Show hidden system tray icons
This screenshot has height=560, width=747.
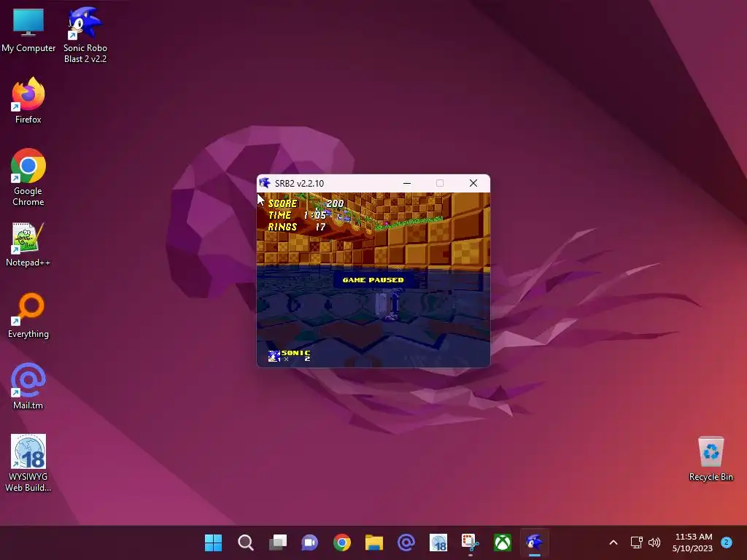(614, 542)
